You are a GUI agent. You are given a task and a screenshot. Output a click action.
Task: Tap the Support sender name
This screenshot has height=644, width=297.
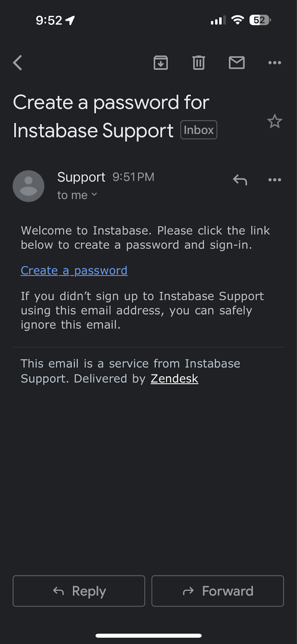(81, 177)
